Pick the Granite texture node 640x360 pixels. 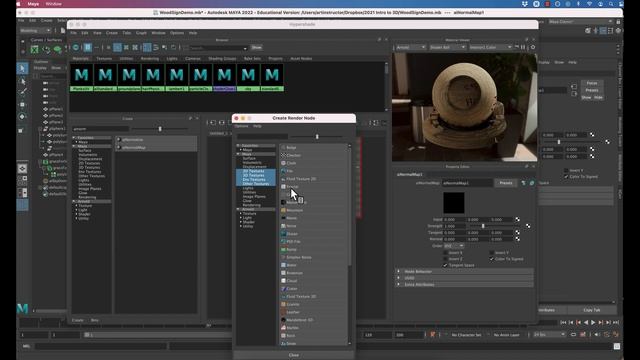pos(313,304)
